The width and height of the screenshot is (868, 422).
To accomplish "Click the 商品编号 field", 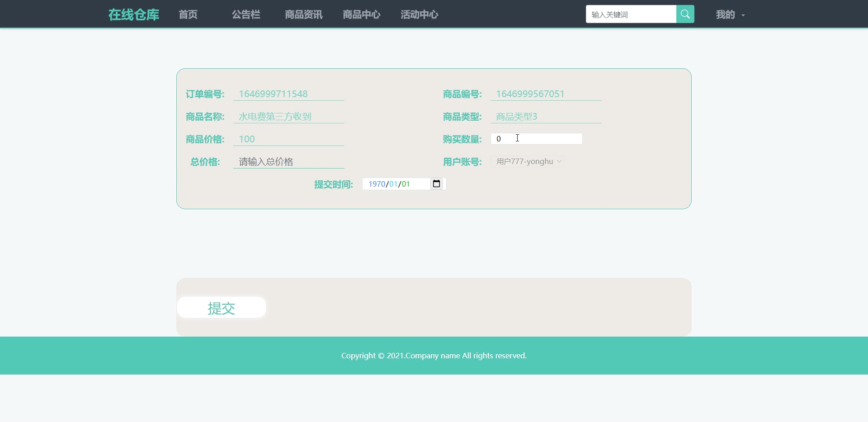I will point(546,94).
